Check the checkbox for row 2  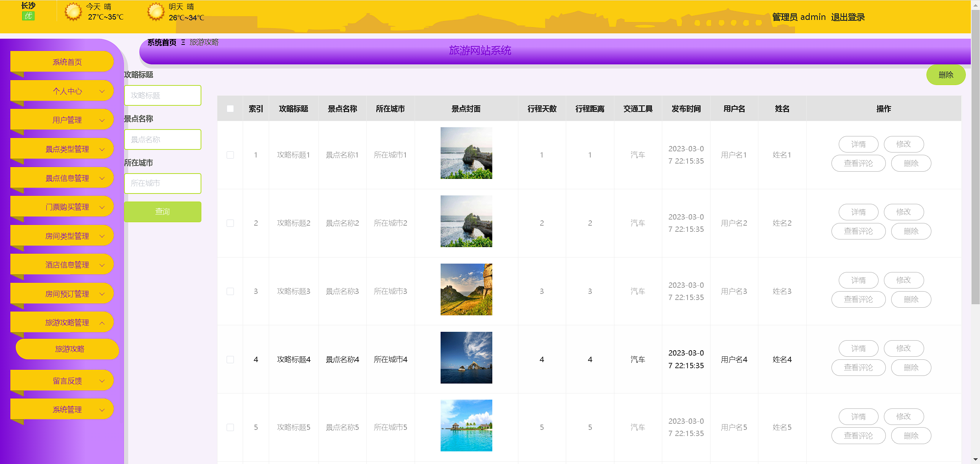click(230, 223)
